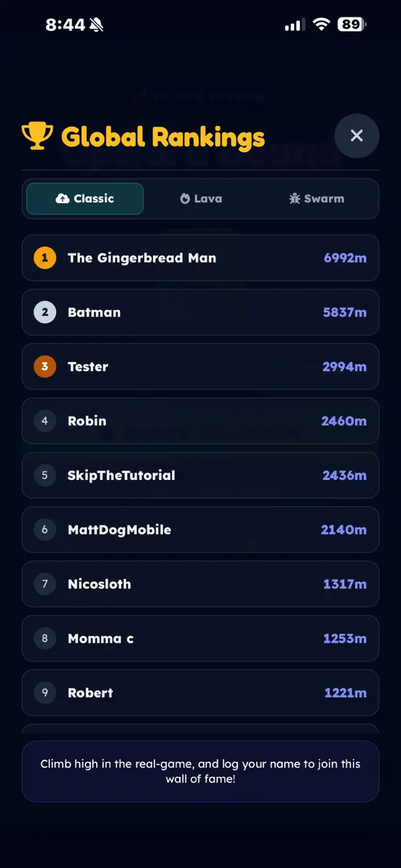Tap the WiFi status icon
The image size is (401, 868).
tap(321, 25)
